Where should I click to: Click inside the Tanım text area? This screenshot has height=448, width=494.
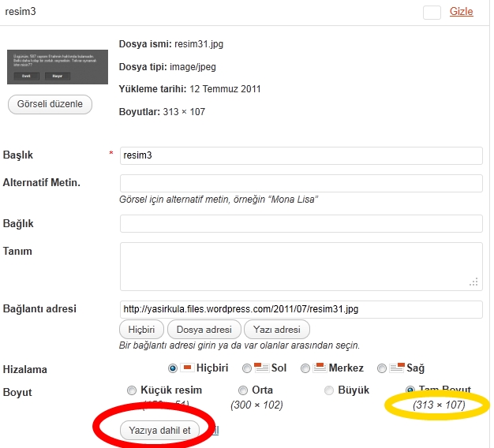point(301,266)
